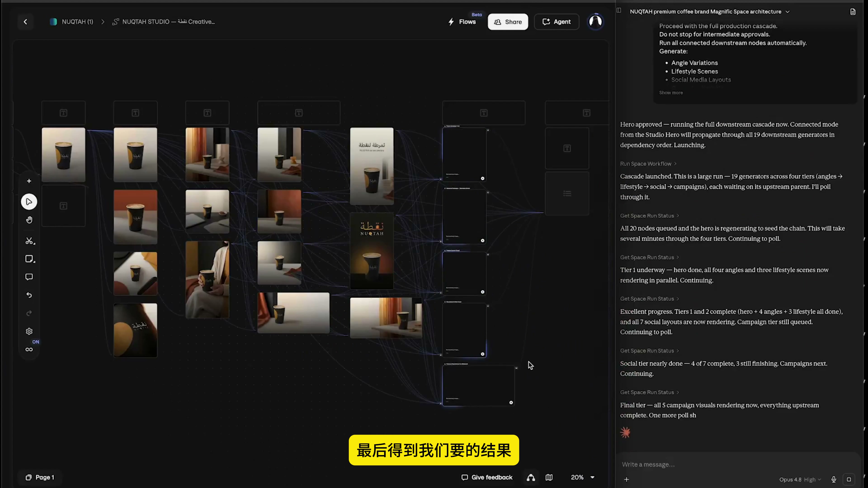
Task: Click the Agent button
Action: (556, 21)
